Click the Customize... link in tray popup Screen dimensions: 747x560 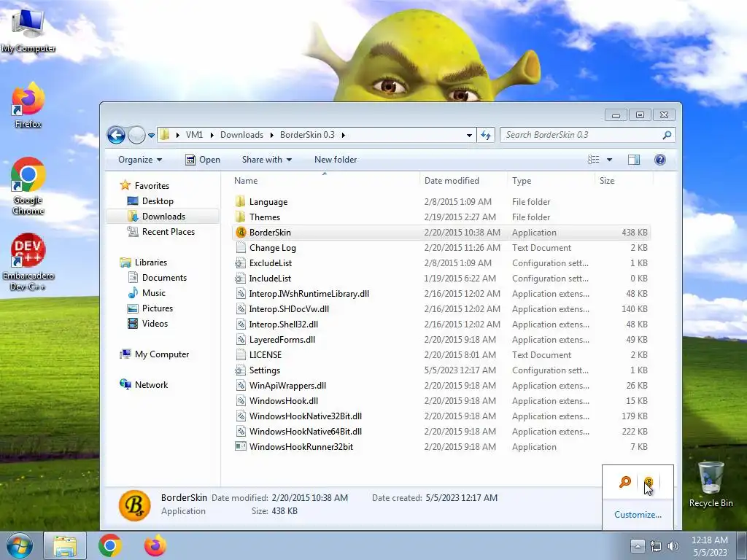click(638, 515)
